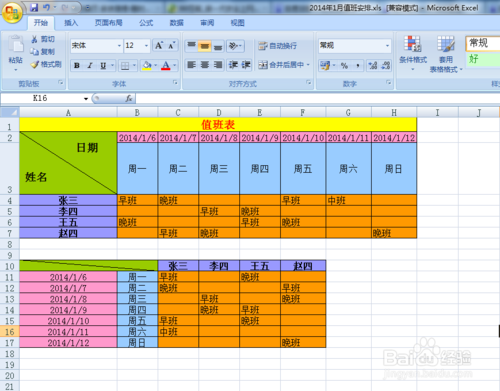500x391 pixels.
Task: Cut selection with the scissors icon
Action: pyautogui.click(x=34, y=39)
